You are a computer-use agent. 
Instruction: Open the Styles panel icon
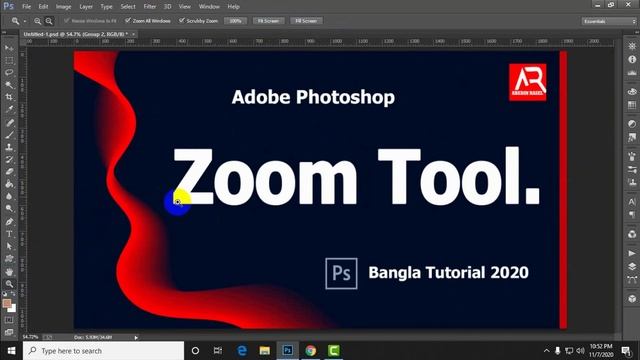[632, 138]
